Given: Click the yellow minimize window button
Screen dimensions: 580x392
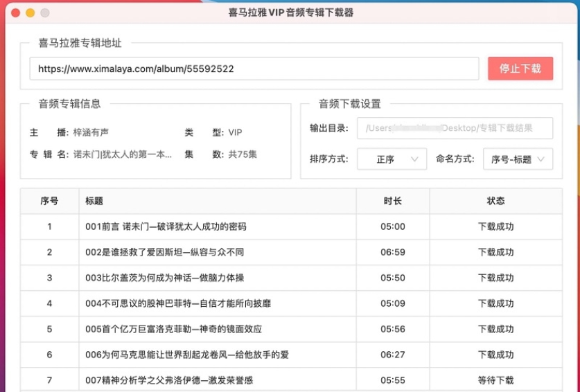Looking at the screenshot, I should [30, 13].
